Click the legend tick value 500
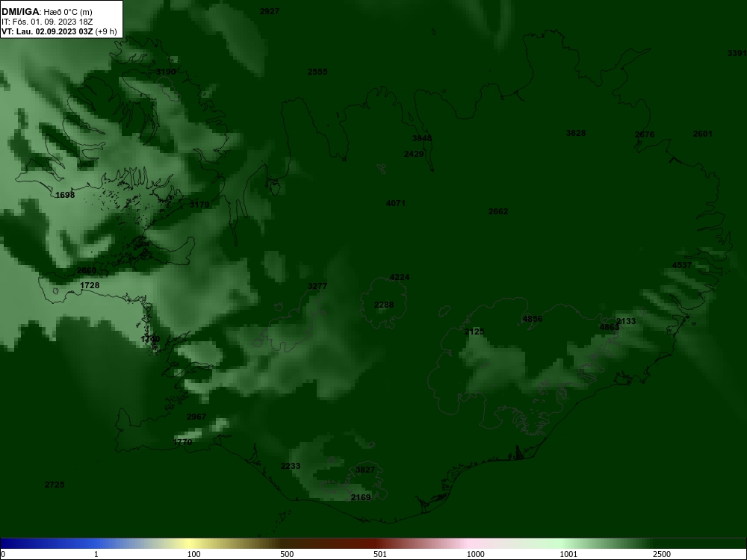The width and height of the screenshot is (747, 560). point(287,554)
